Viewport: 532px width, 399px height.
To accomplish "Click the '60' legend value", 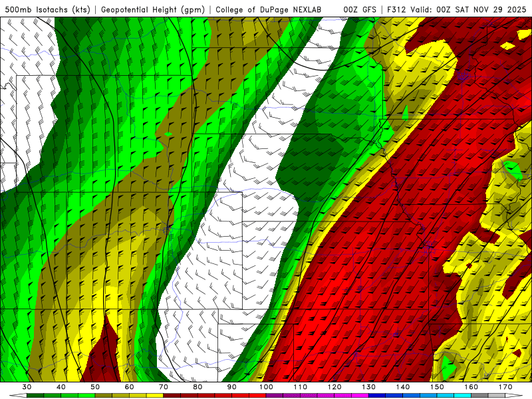I will pos(129,387).
